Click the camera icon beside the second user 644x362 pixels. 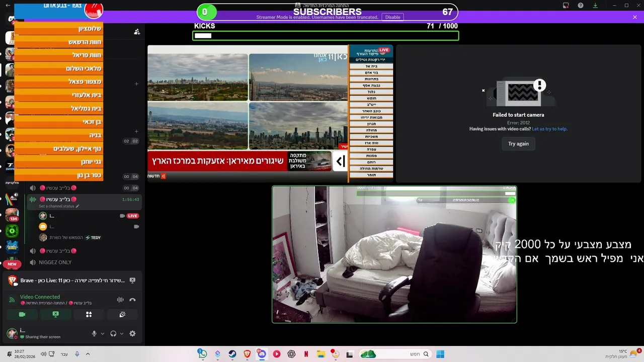coord(136,227)
